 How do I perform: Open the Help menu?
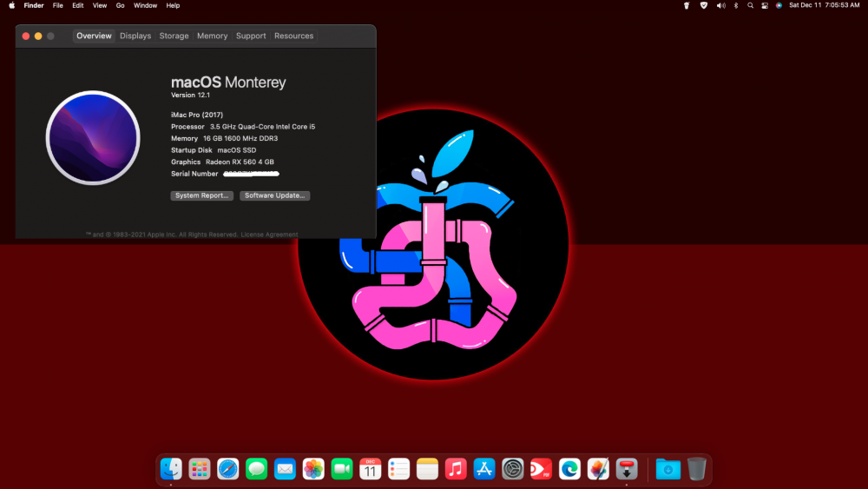(x=173, y=5)
